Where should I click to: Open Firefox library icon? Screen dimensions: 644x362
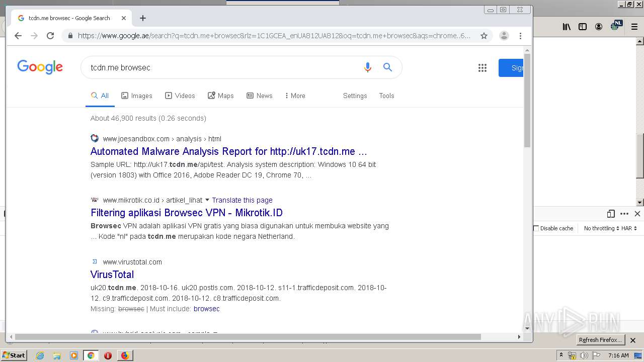coord(567,27)
